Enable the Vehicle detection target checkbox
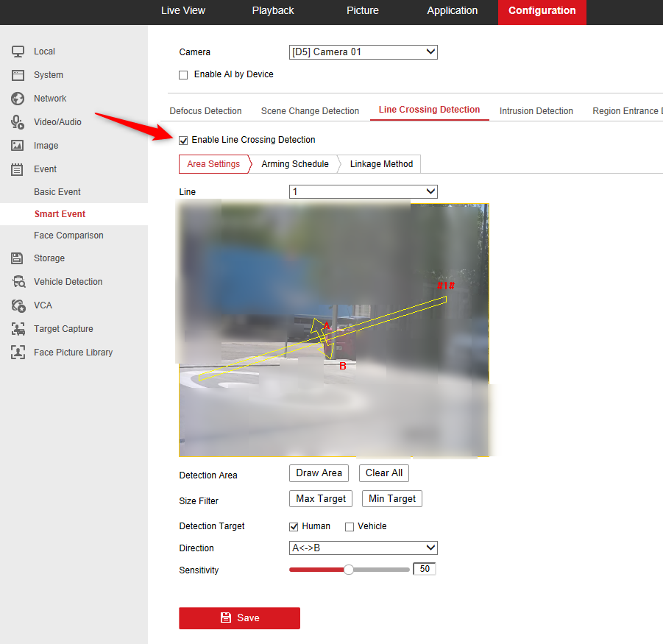The width and height of the screenshot is (663, 644). 350,527
